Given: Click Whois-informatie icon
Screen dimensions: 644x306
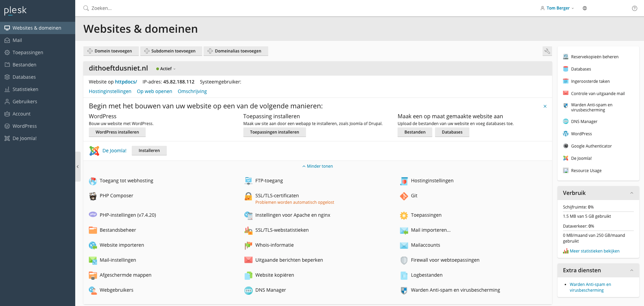Looking at the screenshot, I should point(248,245).
